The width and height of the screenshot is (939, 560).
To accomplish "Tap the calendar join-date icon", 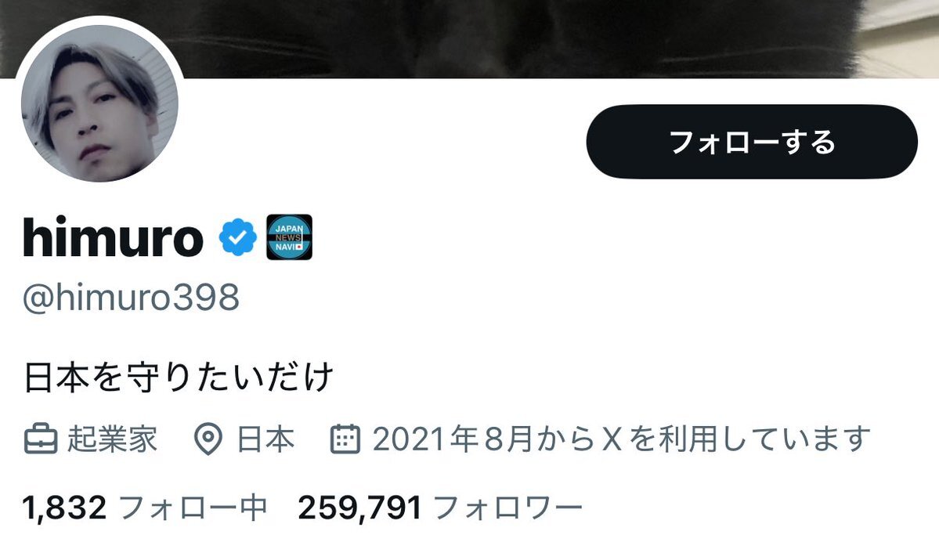I will click(x=345, y=439).
